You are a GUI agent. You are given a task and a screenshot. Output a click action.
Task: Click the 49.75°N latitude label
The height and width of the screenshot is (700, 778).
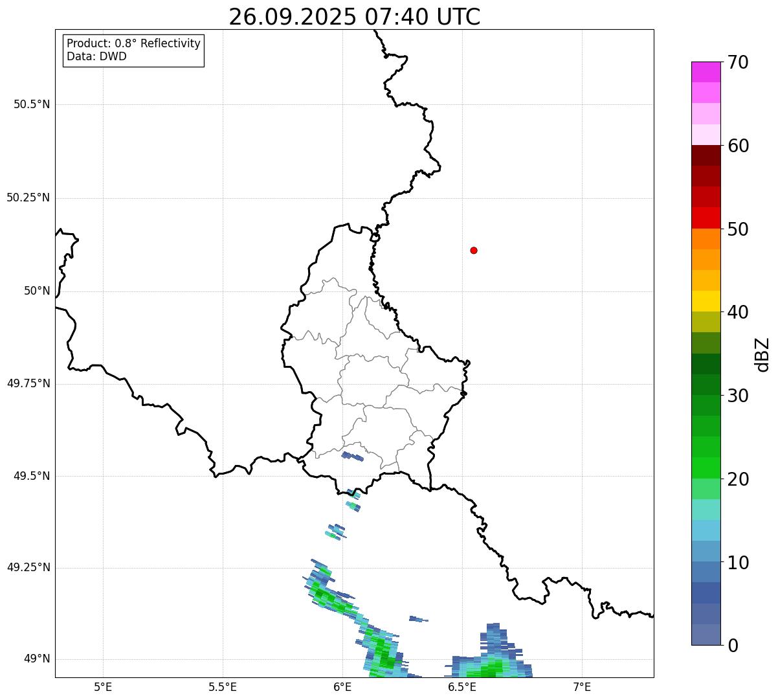pos(28,383)
